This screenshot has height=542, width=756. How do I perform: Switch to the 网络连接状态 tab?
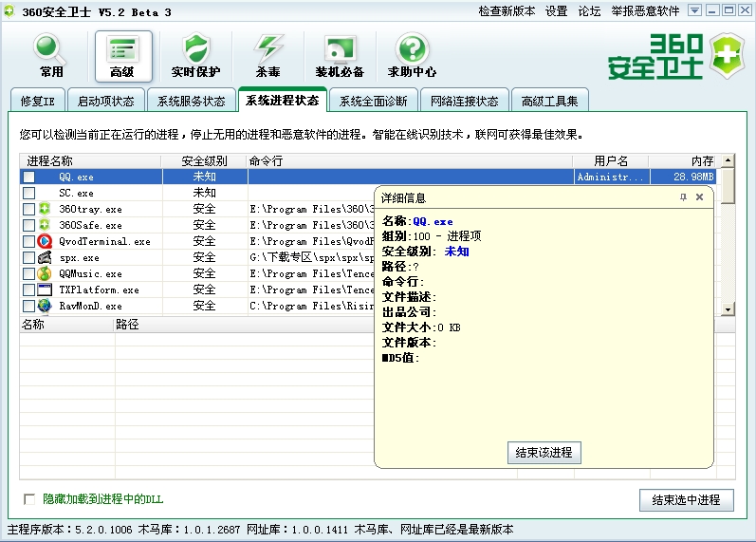tap(464, 101)
